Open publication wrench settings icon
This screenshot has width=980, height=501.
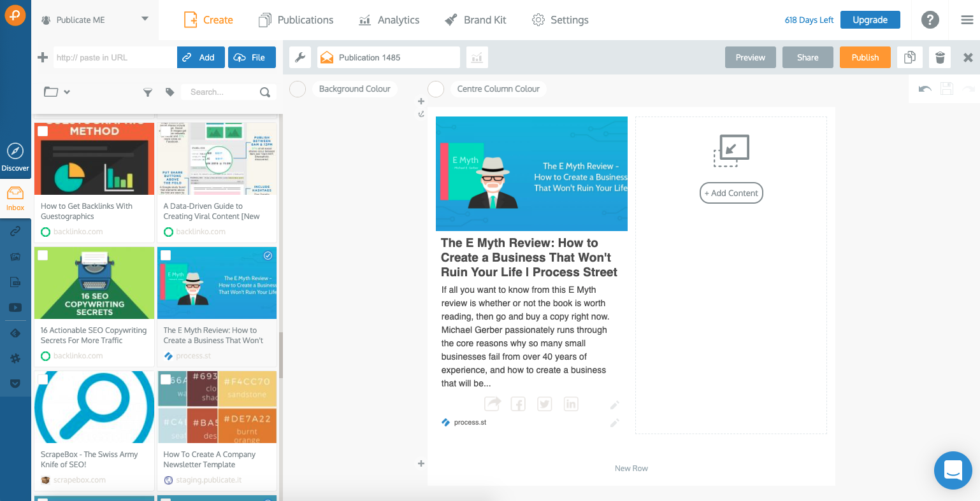pyautogui.click(x=300, y=57)
